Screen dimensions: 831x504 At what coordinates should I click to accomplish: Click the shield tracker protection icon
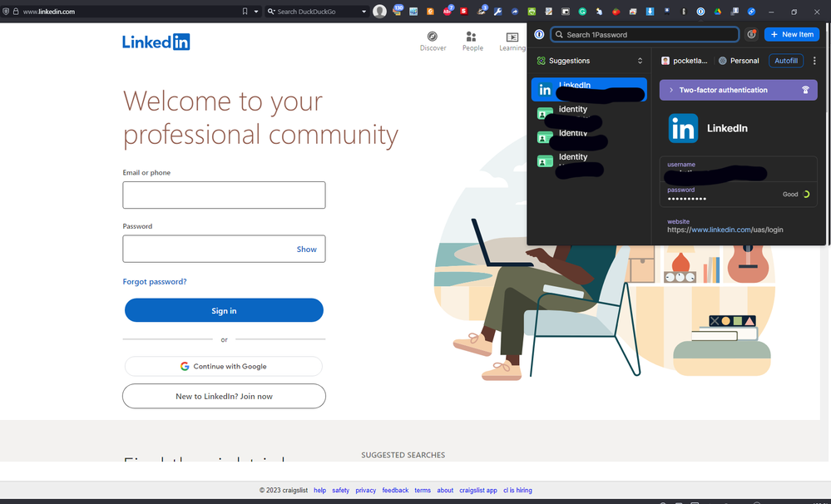tap(6, 11)
